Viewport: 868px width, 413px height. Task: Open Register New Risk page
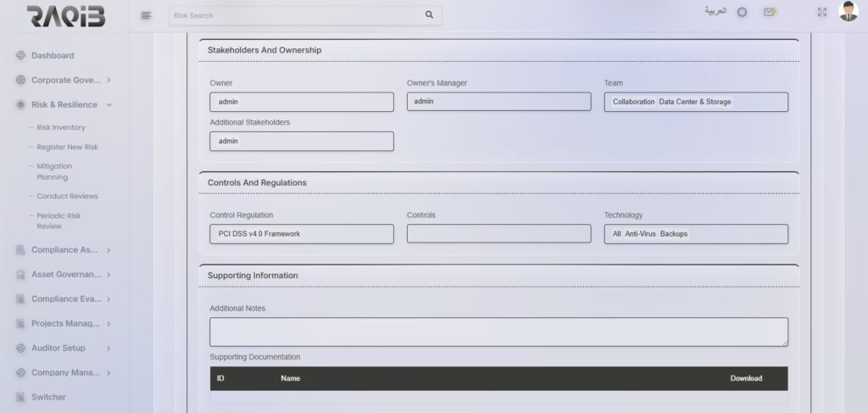(x=67, y=148)
